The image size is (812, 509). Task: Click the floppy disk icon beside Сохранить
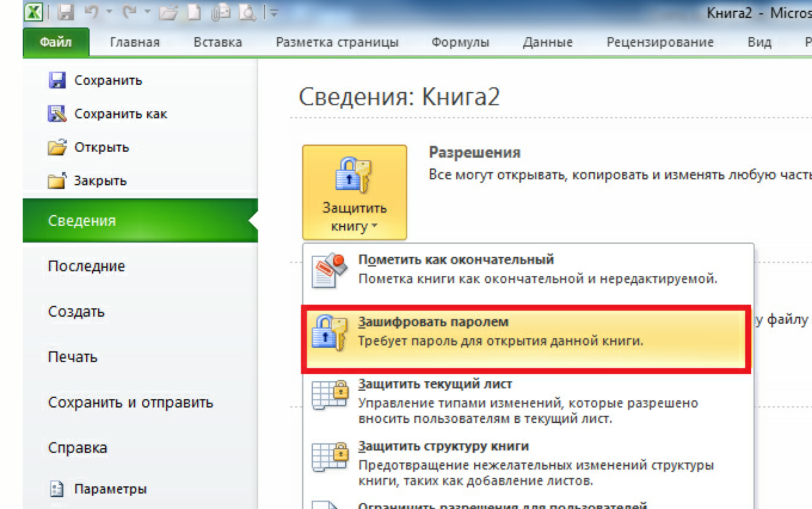coord(57,80)
